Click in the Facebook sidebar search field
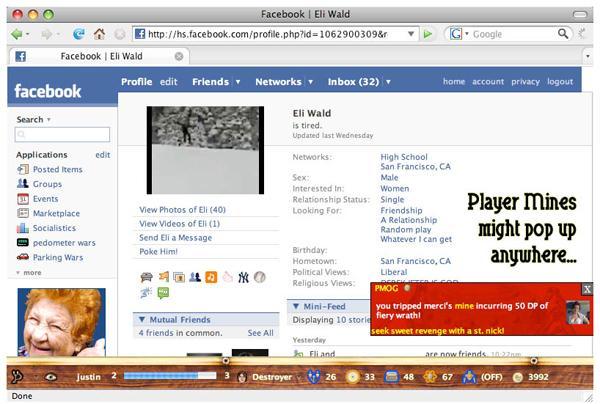This screenshot has width=600, height=404. (62, 135)
